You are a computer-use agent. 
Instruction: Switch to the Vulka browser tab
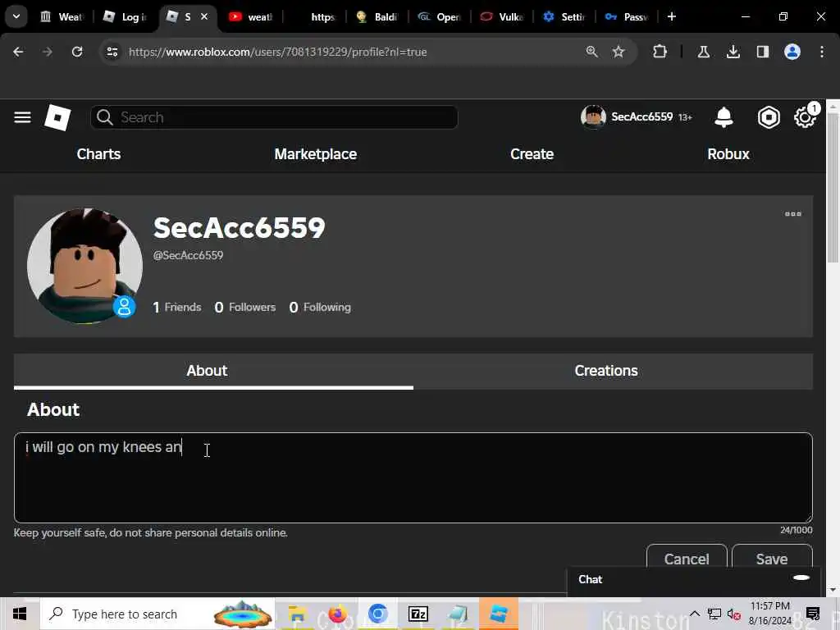pyautogui.click(x=501, y=17)
